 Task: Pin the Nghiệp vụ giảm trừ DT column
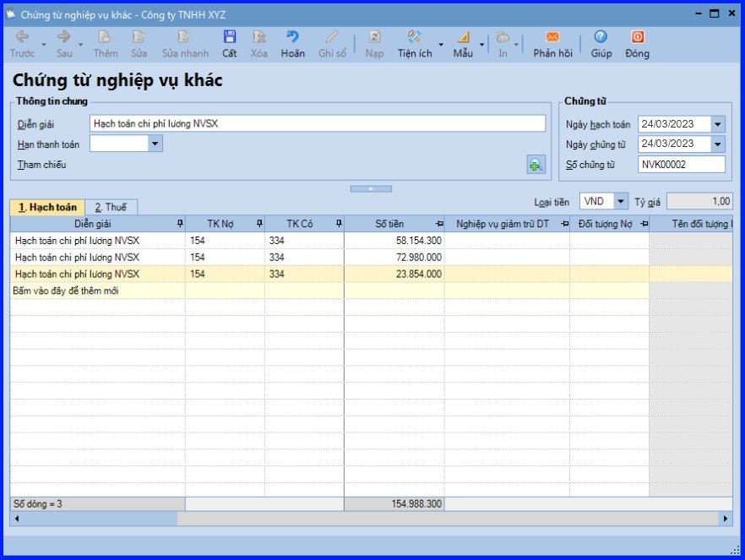(564, 224)
